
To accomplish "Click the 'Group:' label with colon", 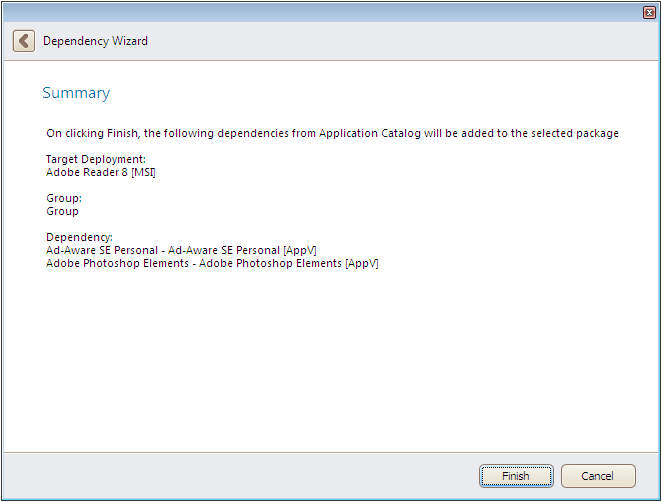I will 64,199.
